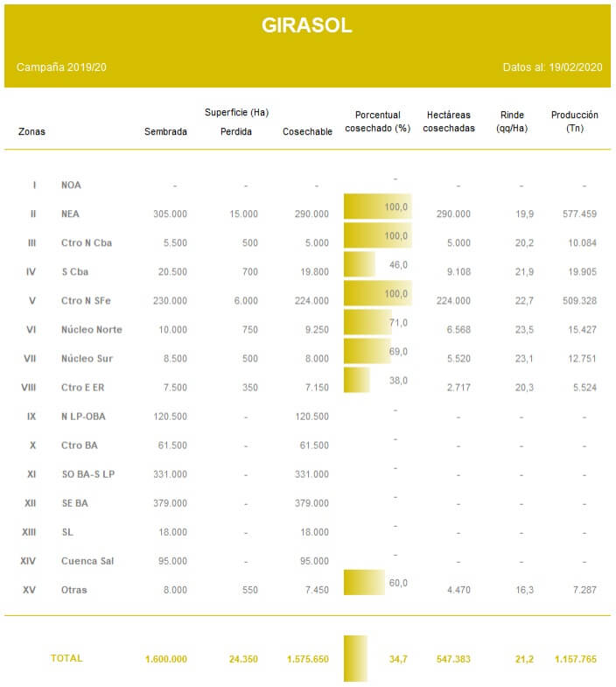Click the total production value 1.157.765
616x687 pixels.
(575, 659)
